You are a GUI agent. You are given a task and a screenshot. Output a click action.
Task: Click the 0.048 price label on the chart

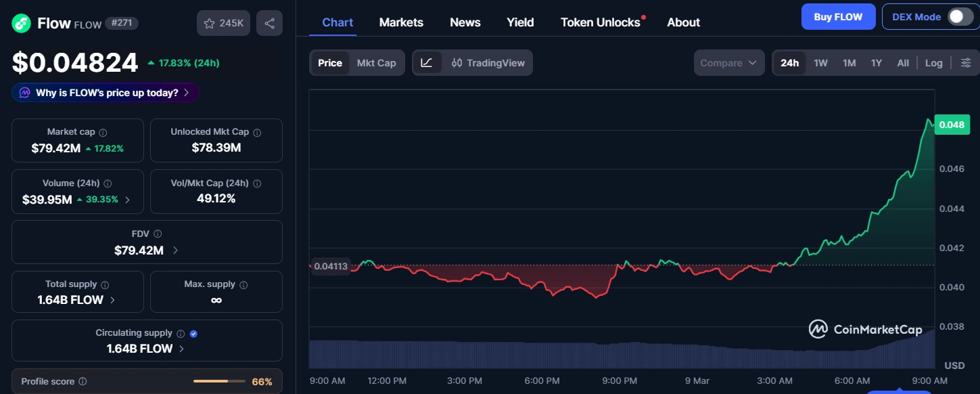(952, 125)
